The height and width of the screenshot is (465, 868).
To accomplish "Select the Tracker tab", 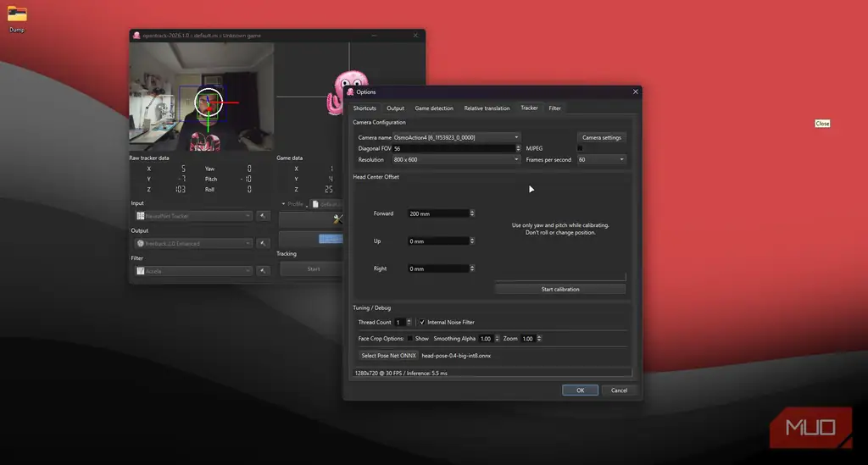I will coord(529,108).
